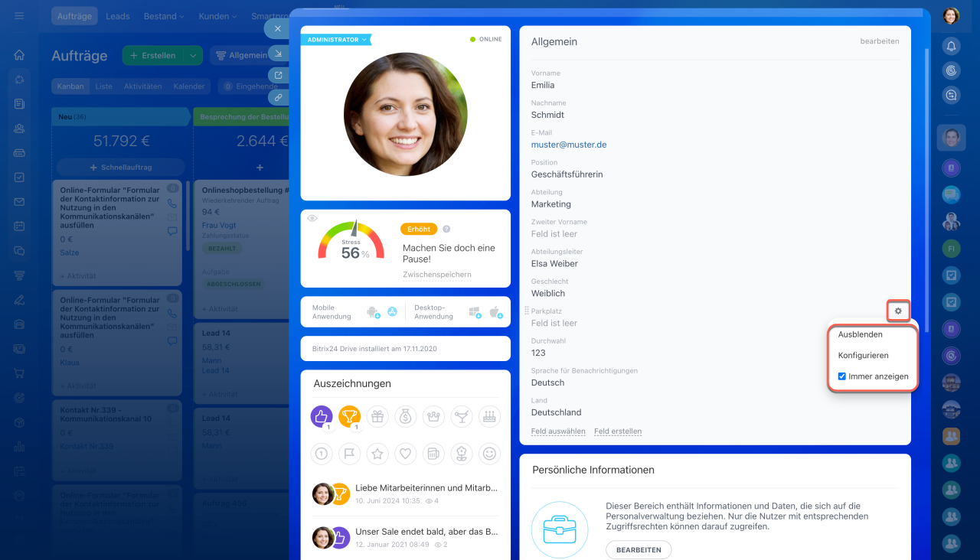Screen dimensions: 980x560
Task: Select the crown award badge
Action: (433, 416)
